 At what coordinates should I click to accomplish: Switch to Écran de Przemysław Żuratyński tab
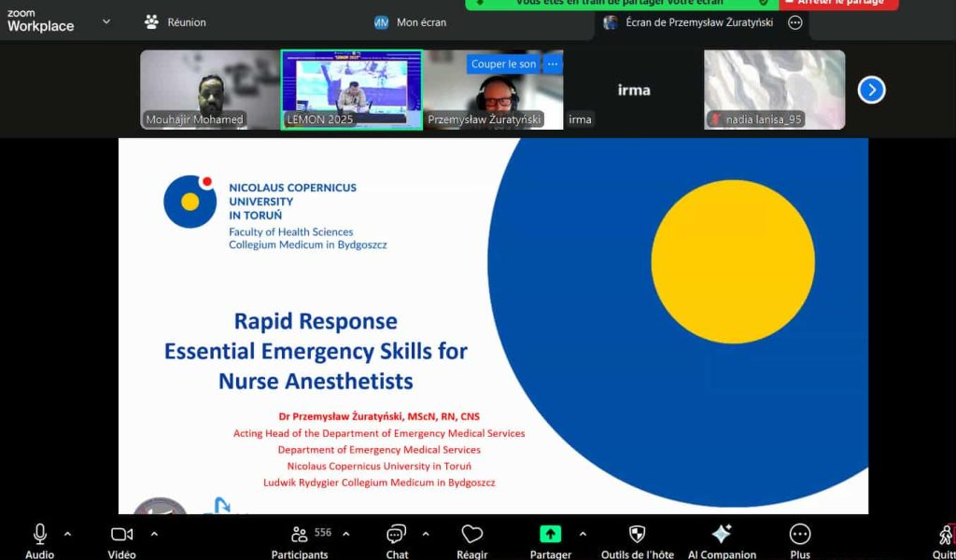689,22
